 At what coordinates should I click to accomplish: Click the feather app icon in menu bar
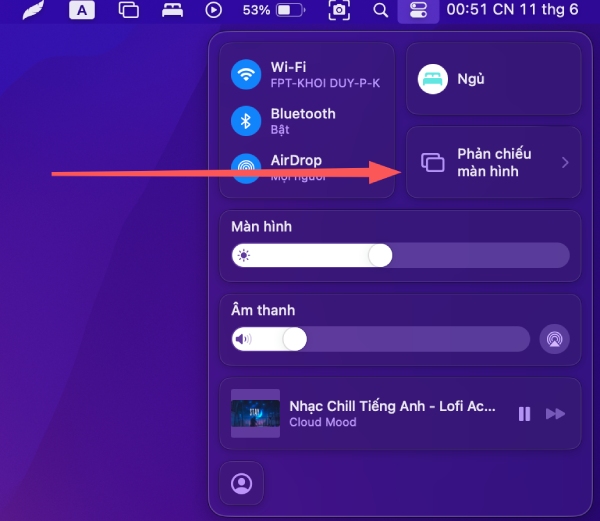pyautogui.click(x=33, y=10)
